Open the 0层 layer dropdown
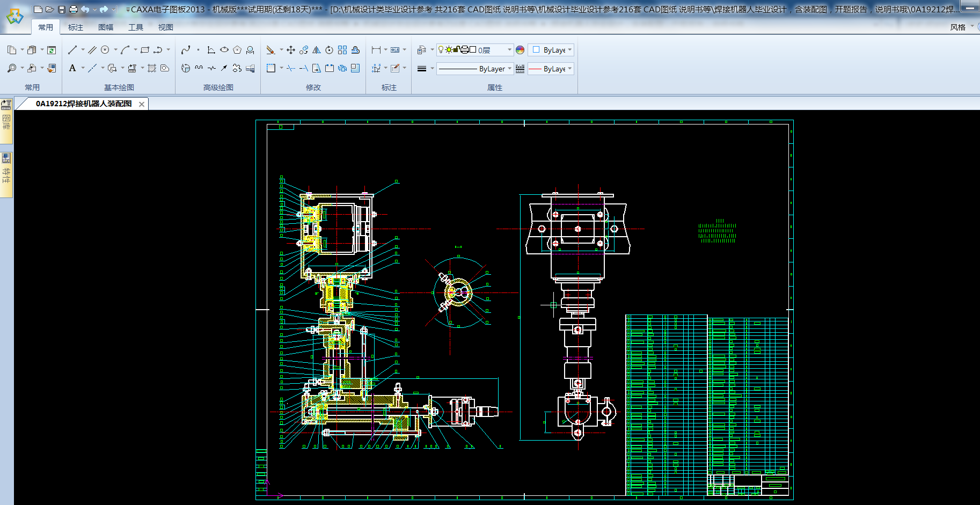 509,50
